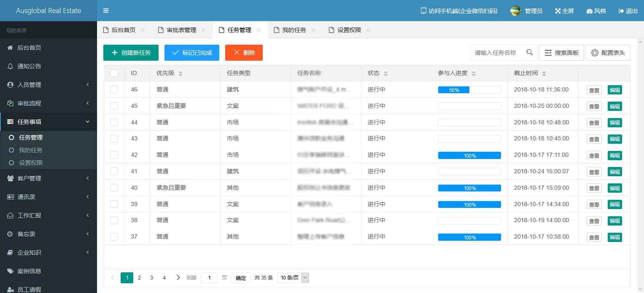The image size is (644, 293).
Task: Click the 50% progress bar of task 46
Action: [469, 90]
